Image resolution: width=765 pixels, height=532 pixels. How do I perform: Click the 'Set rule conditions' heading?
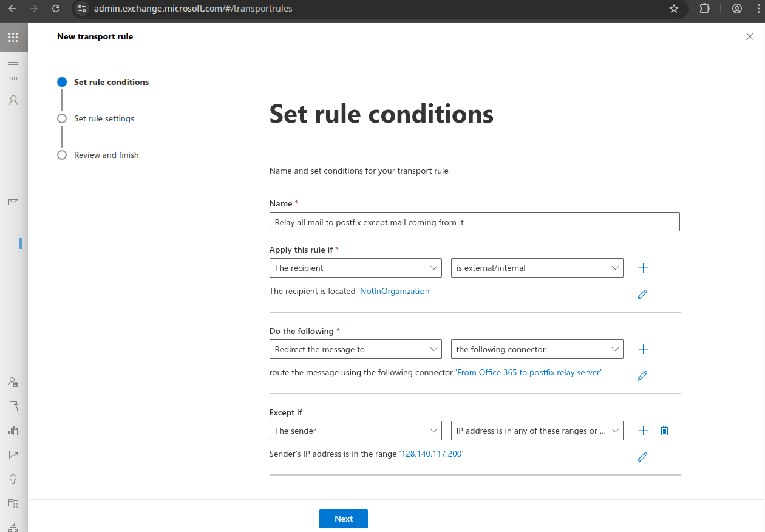[381, 114]
